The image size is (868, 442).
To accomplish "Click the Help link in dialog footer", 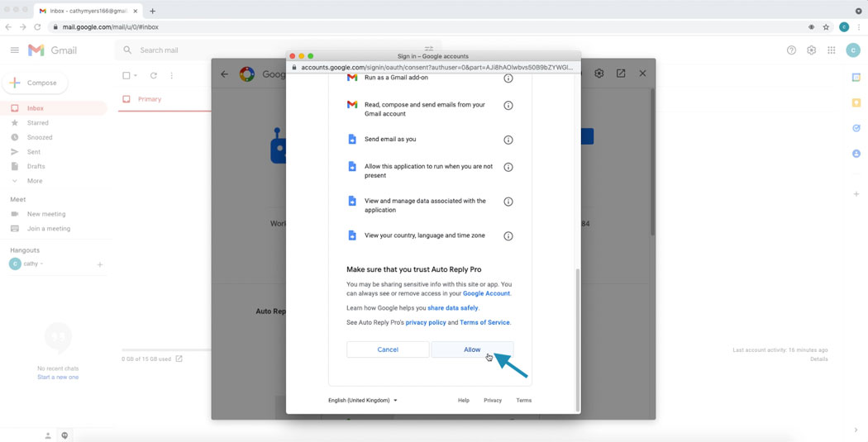I will [x=463, y=401].
